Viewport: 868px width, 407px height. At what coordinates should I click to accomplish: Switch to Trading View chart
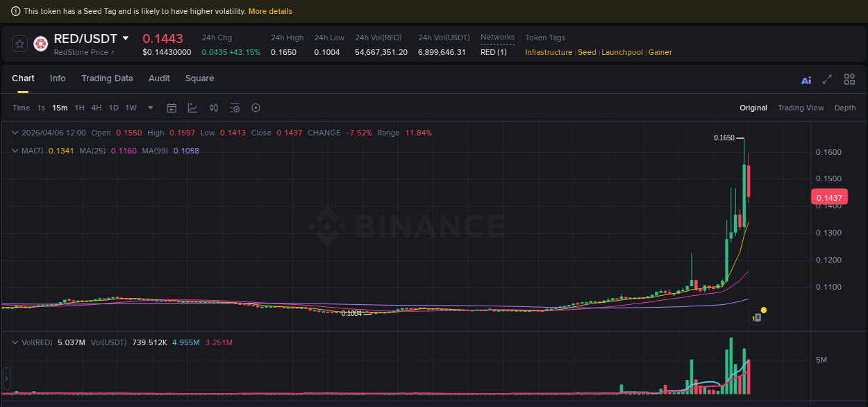pos(801,108)
